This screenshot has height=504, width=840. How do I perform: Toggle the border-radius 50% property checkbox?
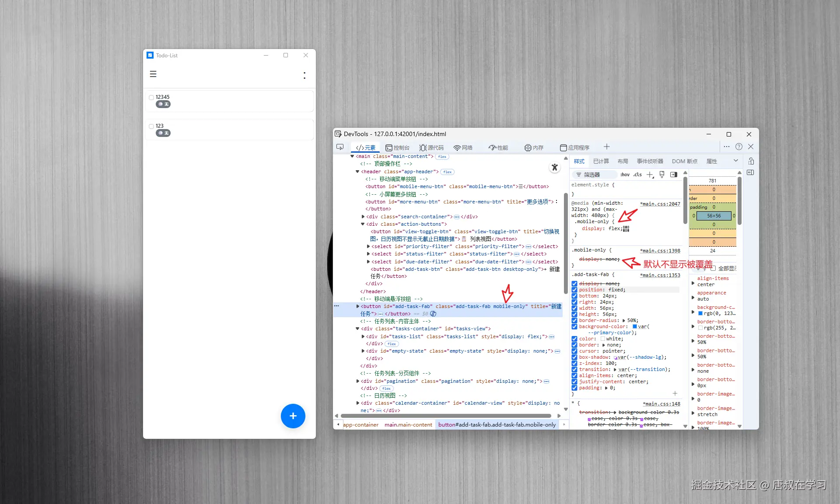click(574, 320)
